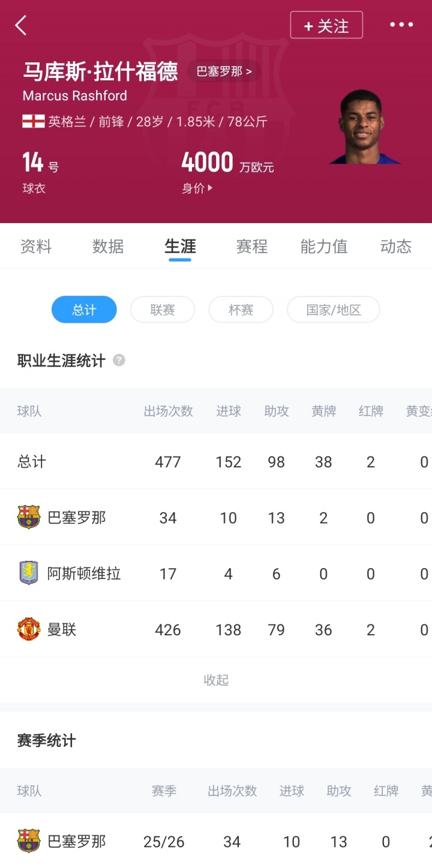Tap the Barcelona crest in season stats
Image resolution: width=432 pixels, height=868 pixels.
29,841
